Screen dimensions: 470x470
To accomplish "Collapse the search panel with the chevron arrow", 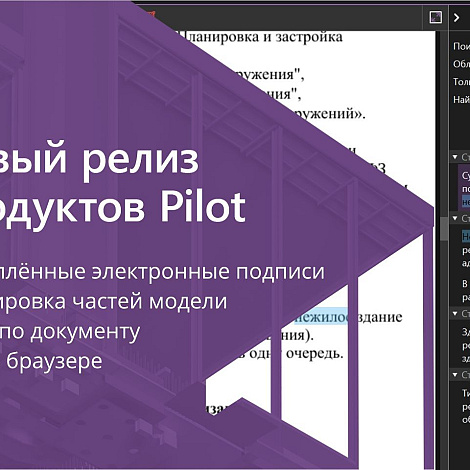I will coord(456,17).
